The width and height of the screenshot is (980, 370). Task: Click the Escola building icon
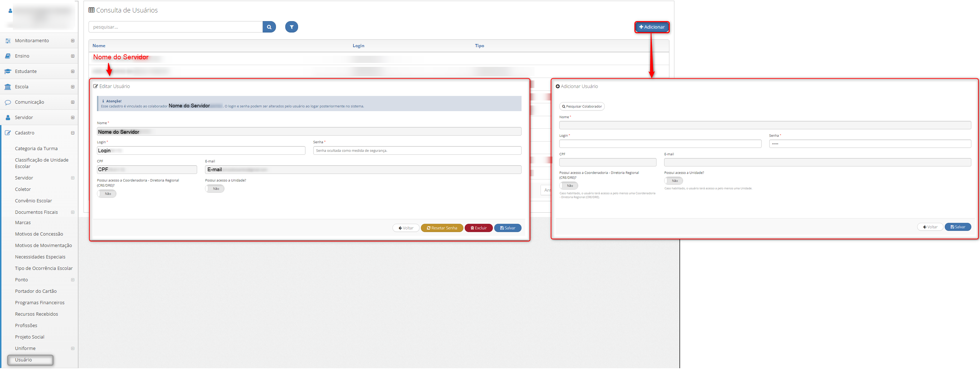point(7,87)
